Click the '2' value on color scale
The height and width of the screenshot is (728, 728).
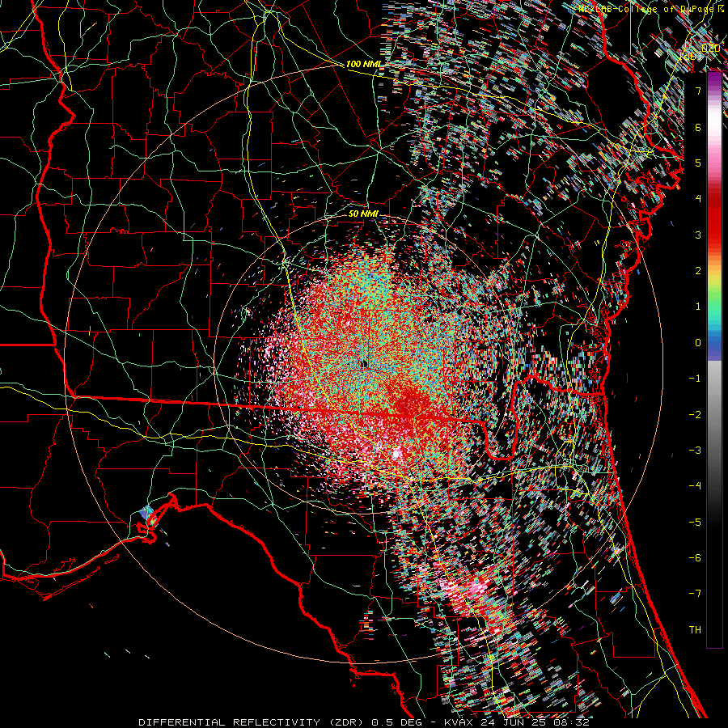(x=698, y=271)
